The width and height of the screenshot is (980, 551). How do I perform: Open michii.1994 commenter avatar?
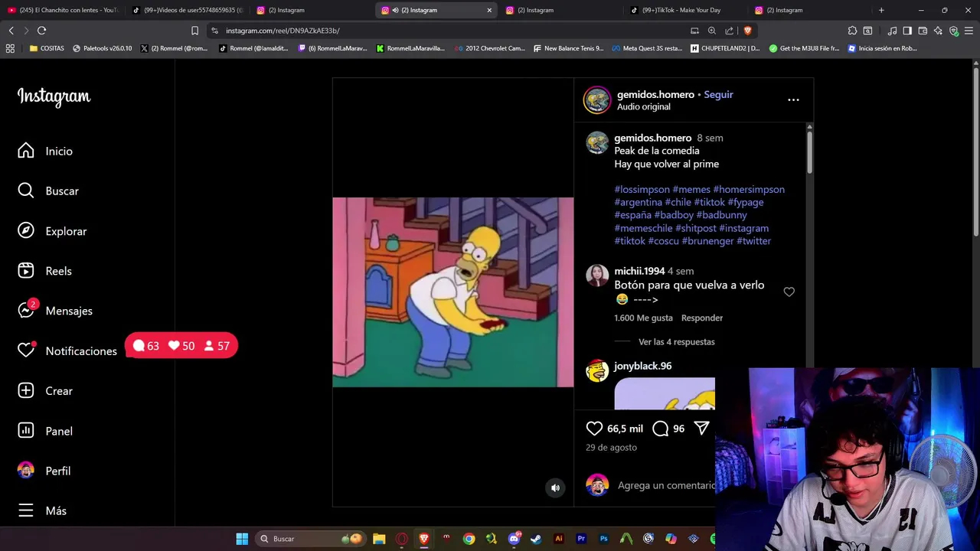point(597,275)
